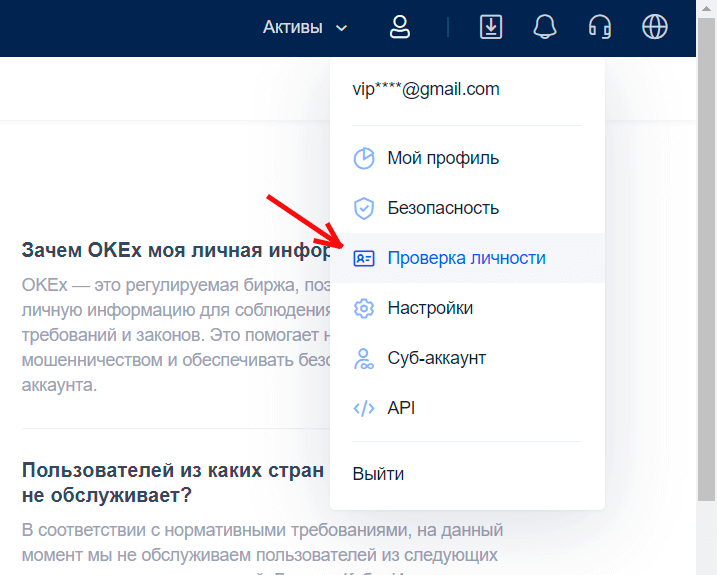Click the Активы chevron arrow
Screen dimensions: 717x575
[341, 28]
